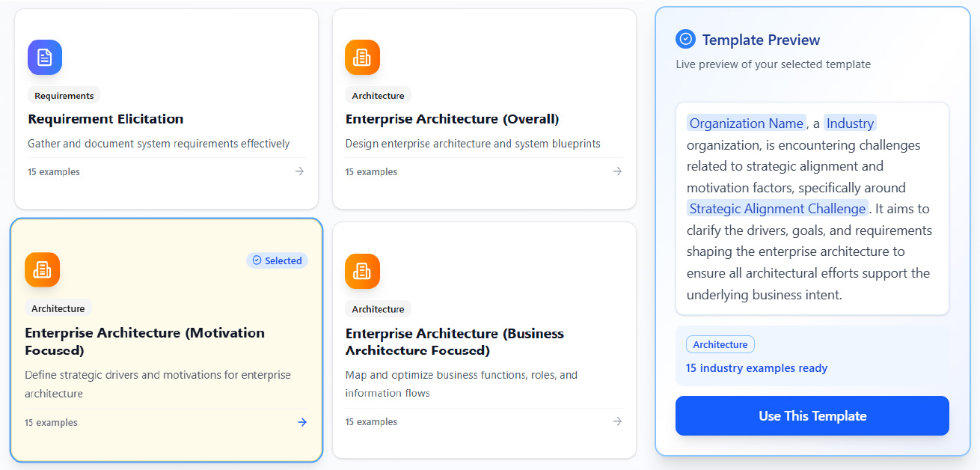Screen dimensions: 980x470
Task: Click the blue arrow on the Motivation Focused card
Action: pos(302,422)
